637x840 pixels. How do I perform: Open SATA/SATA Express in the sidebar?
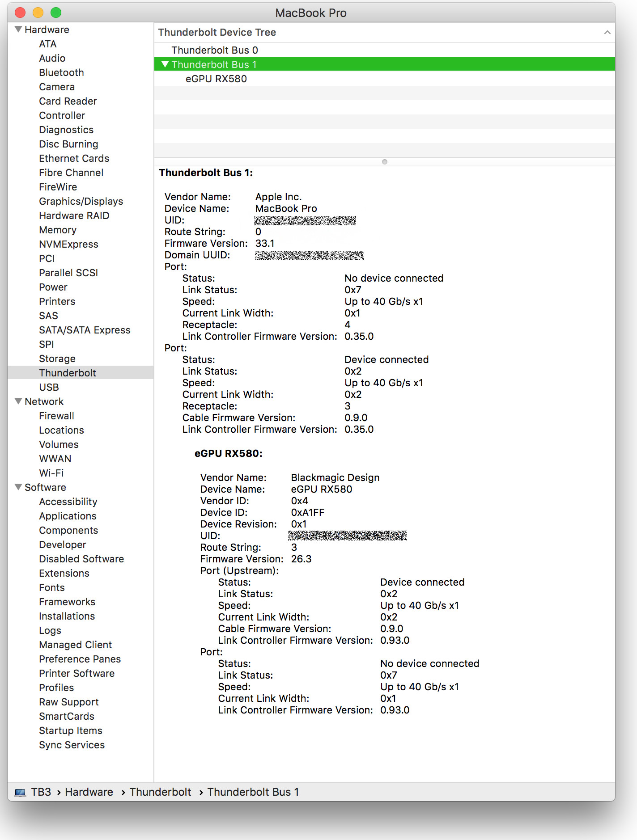tap(85, 330)
